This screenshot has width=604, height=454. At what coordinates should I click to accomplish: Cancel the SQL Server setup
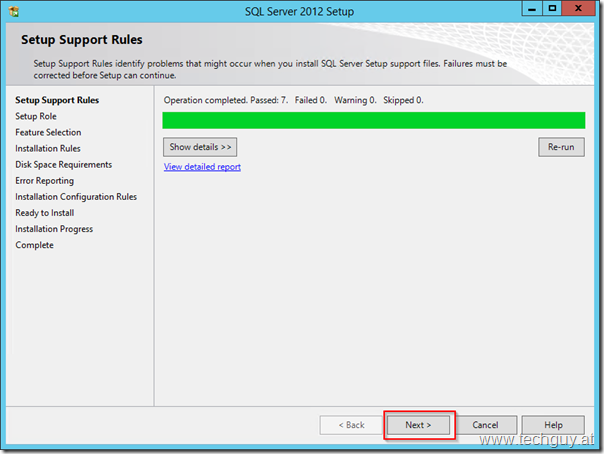pyautogui.click(x=485, y=425)
